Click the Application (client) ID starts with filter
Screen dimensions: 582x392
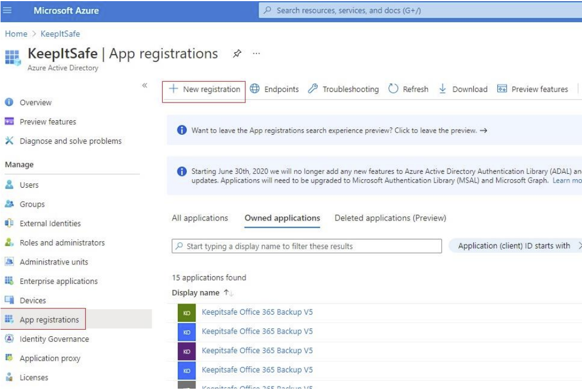(515, 246)
